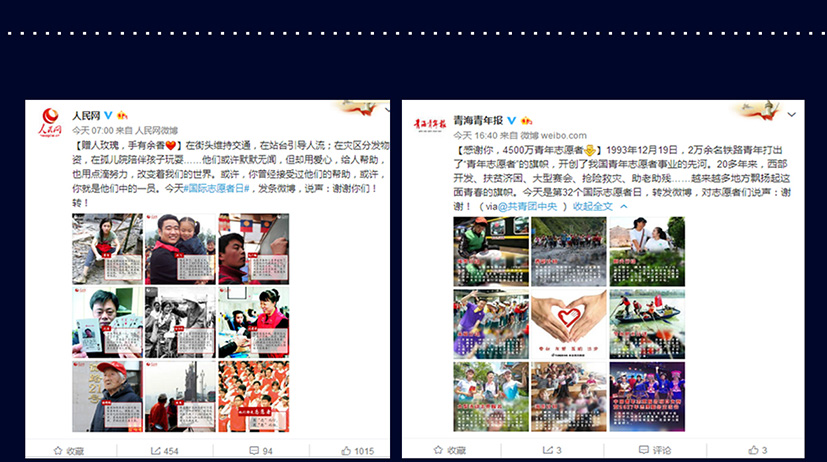The width and height of the screenshot is (827, 462).
Task: Open 青海青年报 photo of volunteers in white shirts
Action: click(x=491, y=396)
